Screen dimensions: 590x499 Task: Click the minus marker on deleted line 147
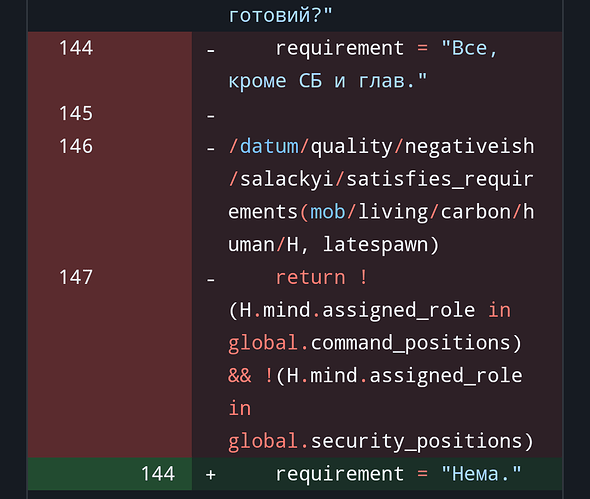coord(211,280)
